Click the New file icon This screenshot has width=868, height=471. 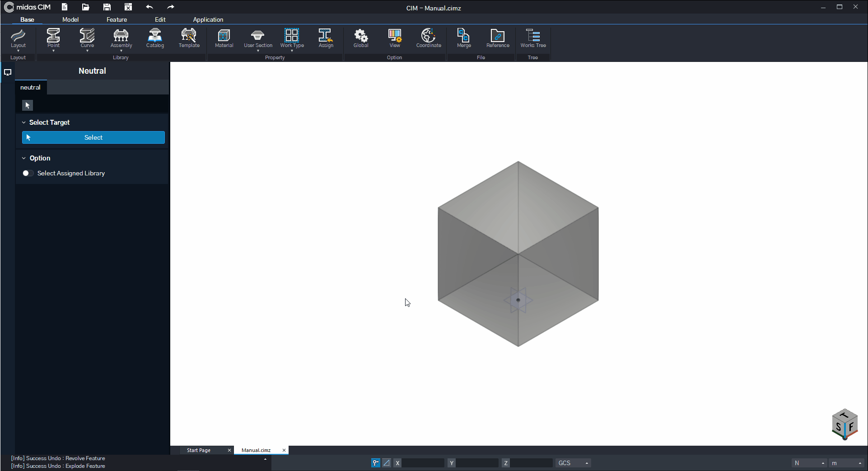65,7
